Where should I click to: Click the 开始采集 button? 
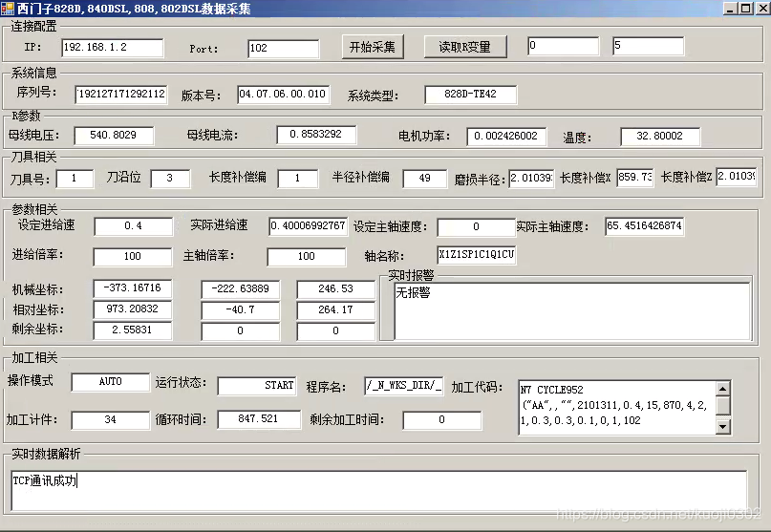point(373,47)
